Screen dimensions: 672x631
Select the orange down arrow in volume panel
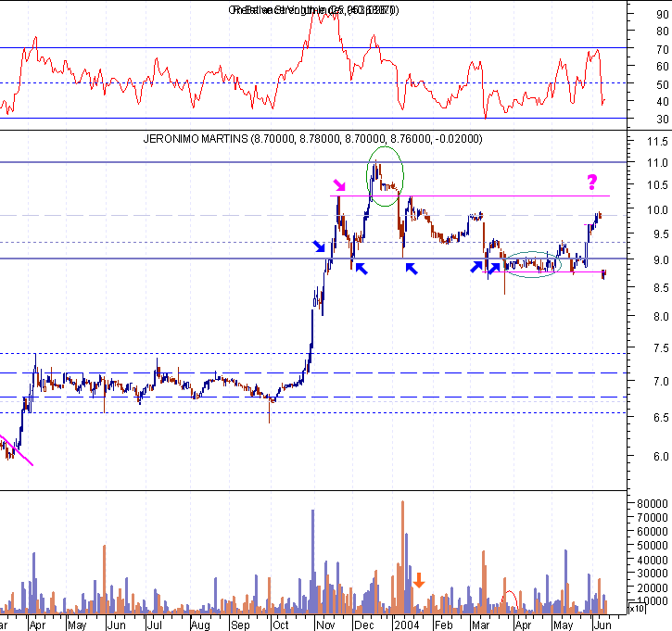coord(419,580)
